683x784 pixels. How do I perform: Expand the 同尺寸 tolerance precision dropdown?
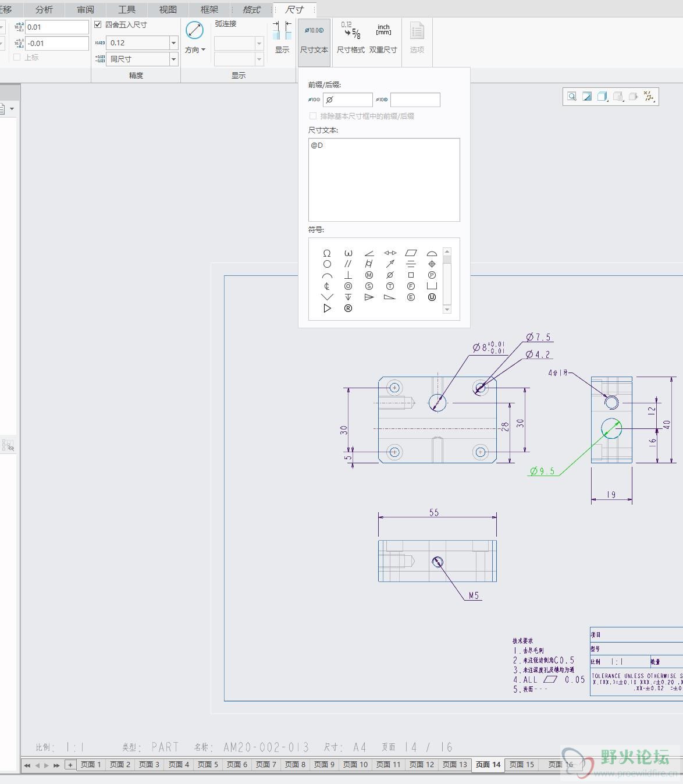coord(173,59)
